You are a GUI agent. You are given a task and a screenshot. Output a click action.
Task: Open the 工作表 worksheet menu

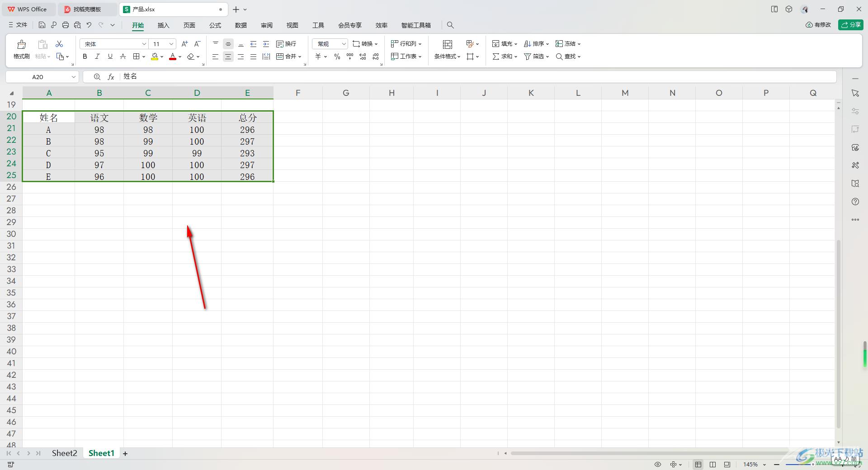(x=406, y=56)
